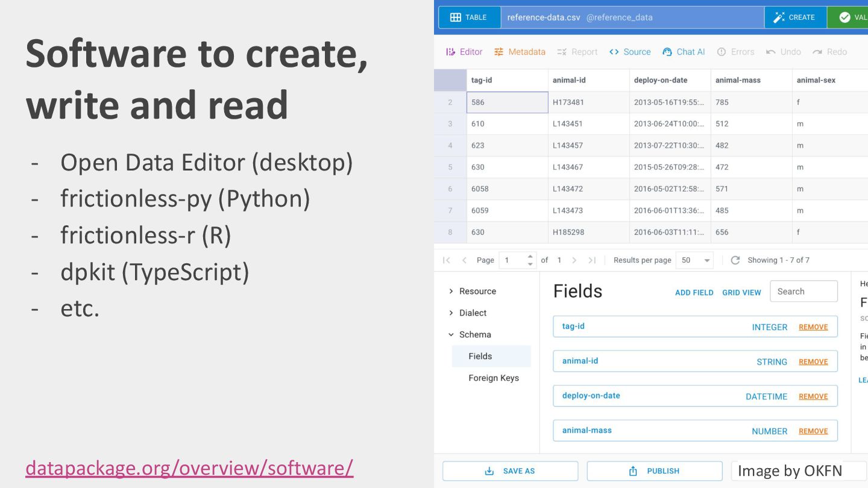Click the animal-id column header
The width and height of the screenshot is (868, 488).
pyautogui.click(x=589, y=80)
